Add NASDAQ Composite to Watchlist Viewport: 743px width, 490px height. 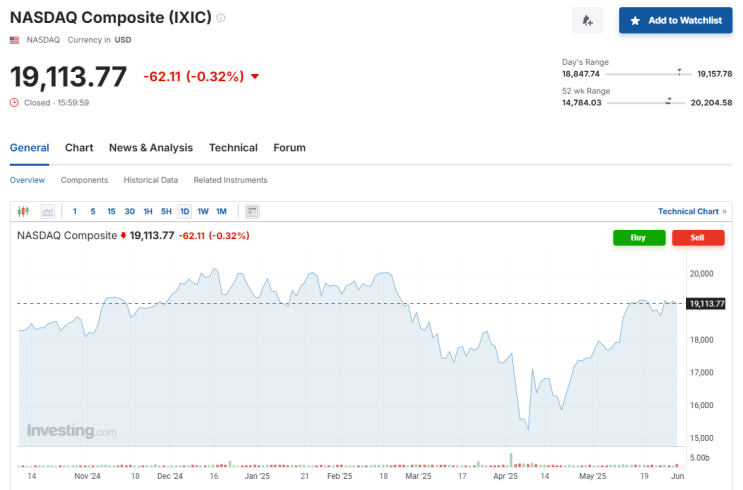click(675, 20)
